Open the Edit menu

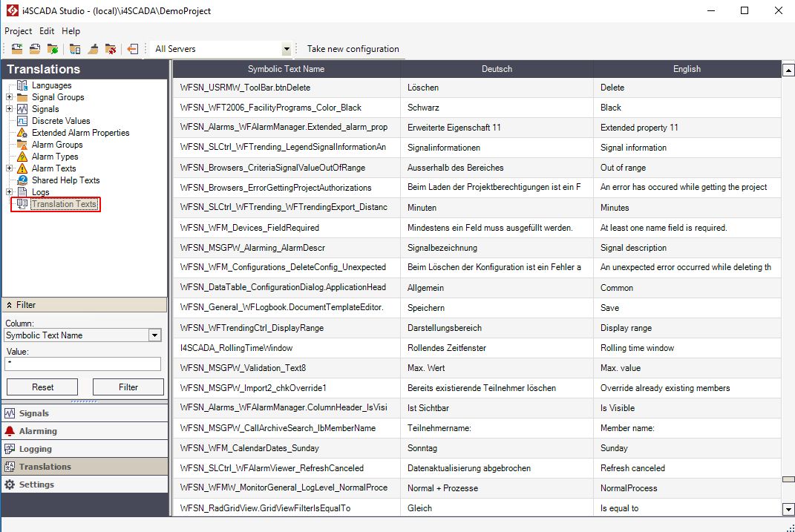[x=47, y=31]
